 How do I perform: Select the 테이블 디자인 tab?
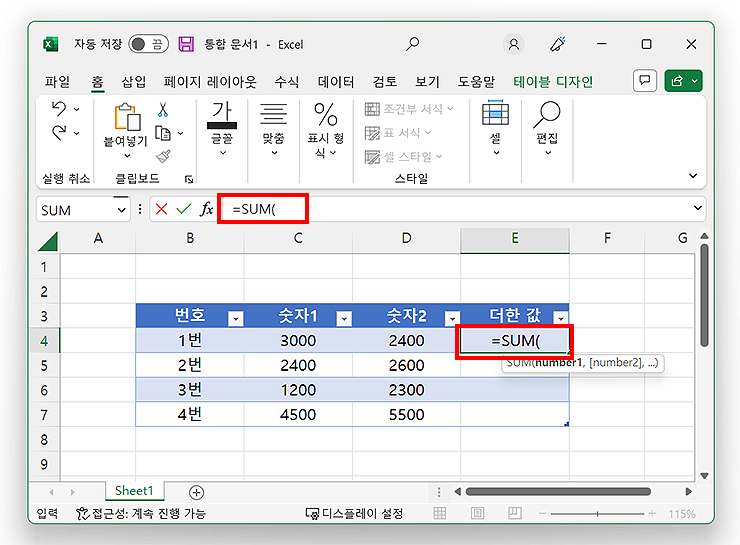553,82
